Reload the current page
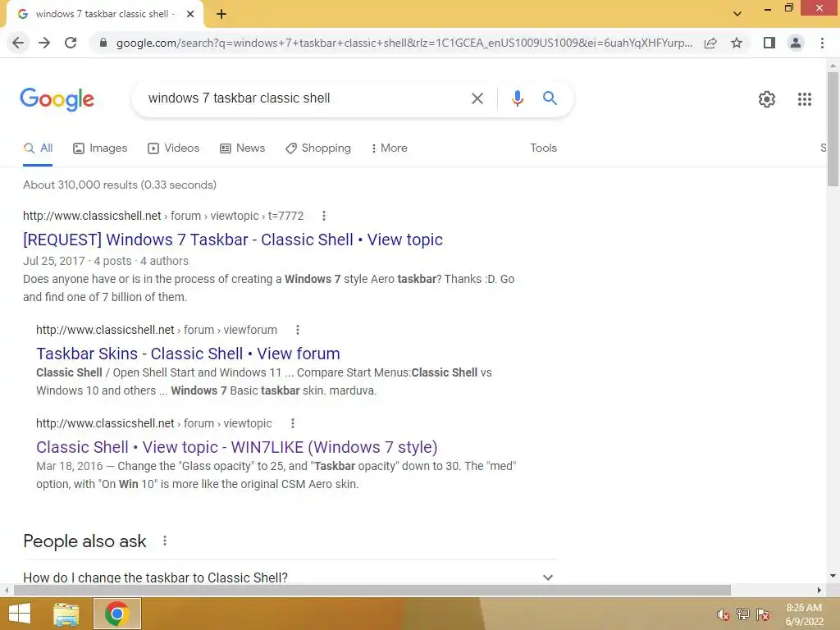 [71, 43]
